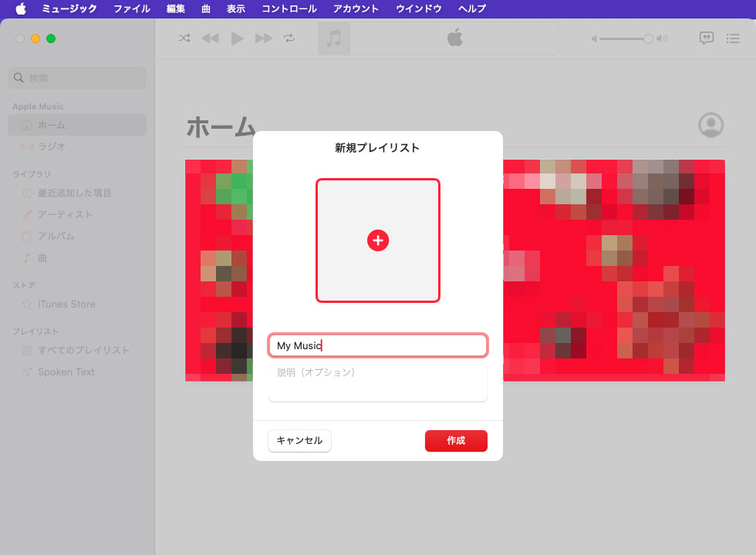
Task: Mute via the low-volume speaker icon
Action: [x=594, y=39]
